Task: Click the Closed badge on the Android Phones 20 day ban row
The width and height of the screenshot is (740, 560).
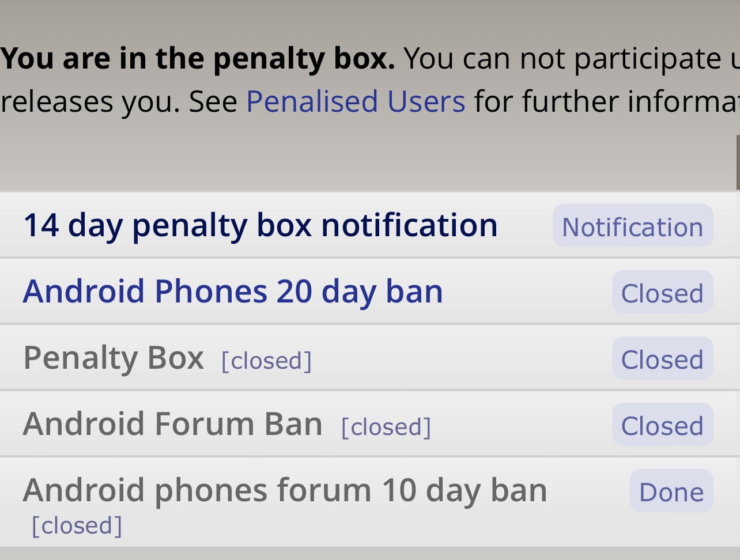Action: (663, 292)
